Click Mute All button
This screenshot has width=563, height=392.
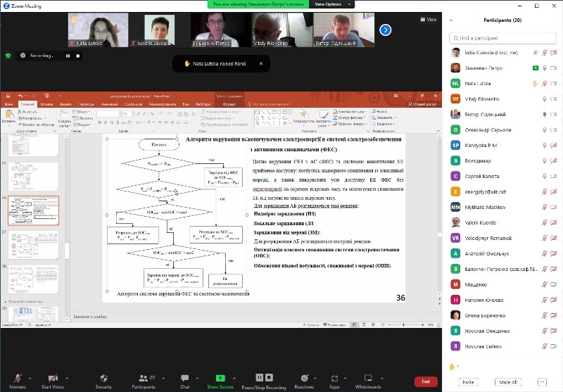(x=507, y=382)
